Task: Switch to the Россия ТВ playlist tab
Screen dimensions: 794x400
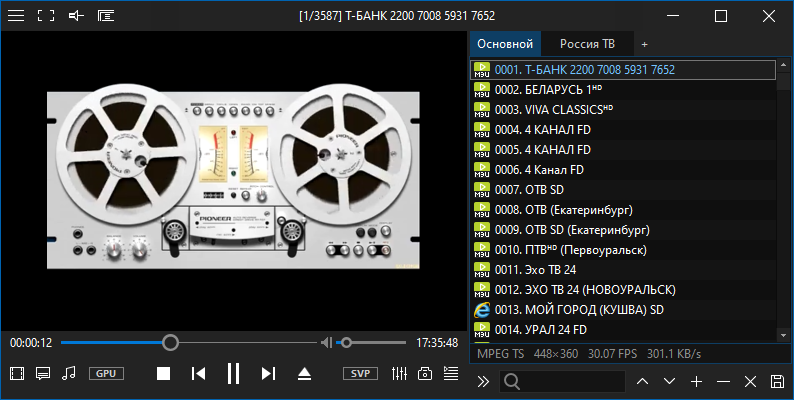Action: click(x=587, y=44)
